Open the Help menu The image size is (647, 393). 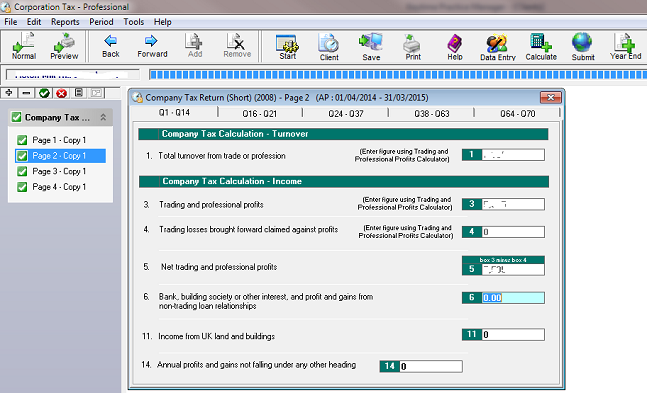163,22
